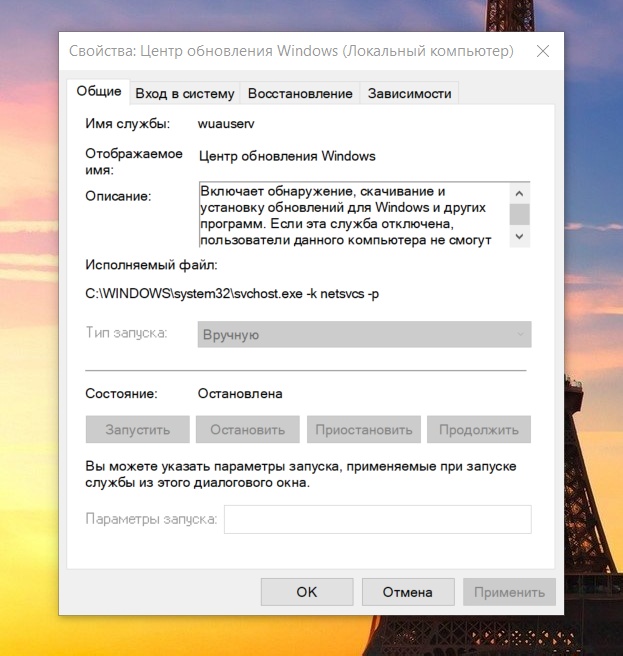The image size is (623, 656).
Task: Click the dialog title bar text
Action: click(x=291, y=51)
